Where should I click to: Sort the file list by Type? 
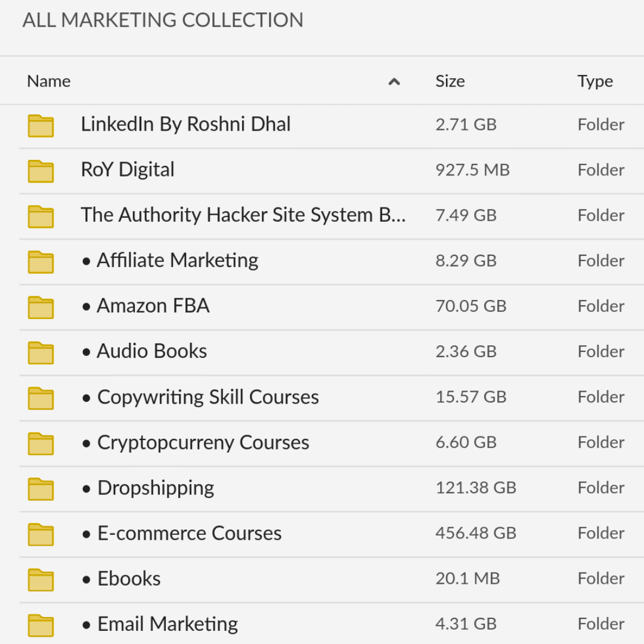click(x=595, y=81)
